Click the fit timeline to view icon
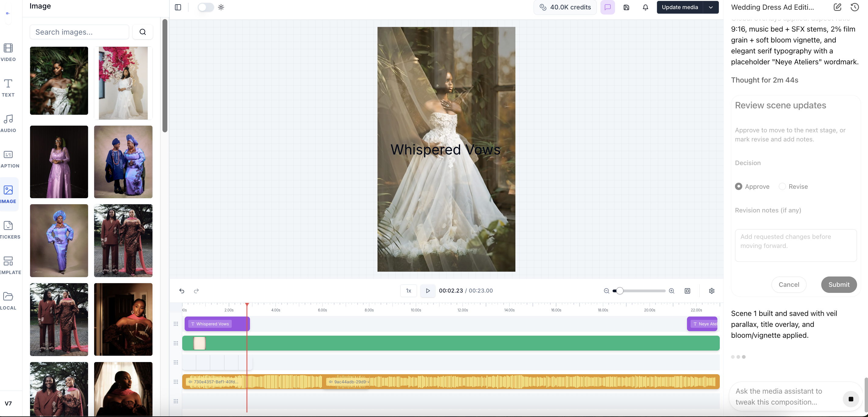 [x=687, y=291]
